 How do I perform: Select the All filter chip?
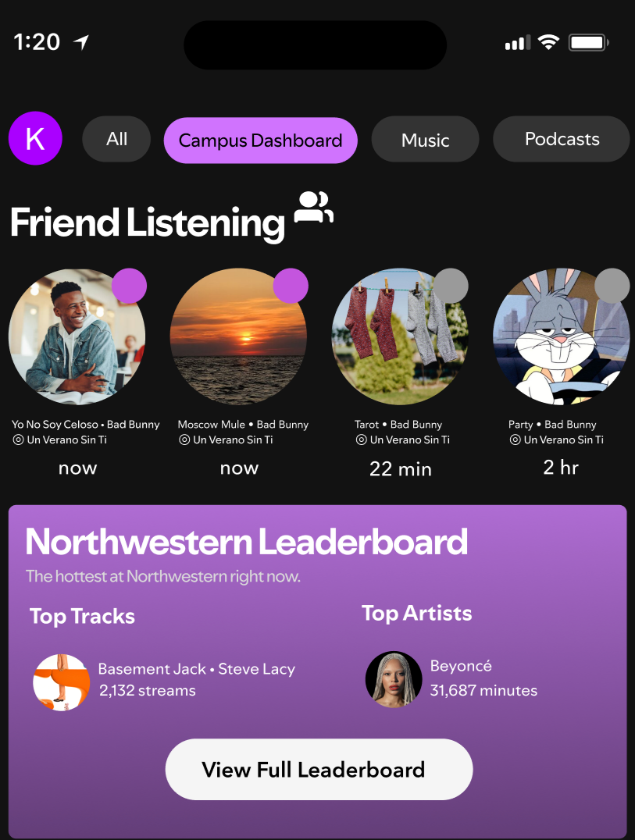coord(116,139)
